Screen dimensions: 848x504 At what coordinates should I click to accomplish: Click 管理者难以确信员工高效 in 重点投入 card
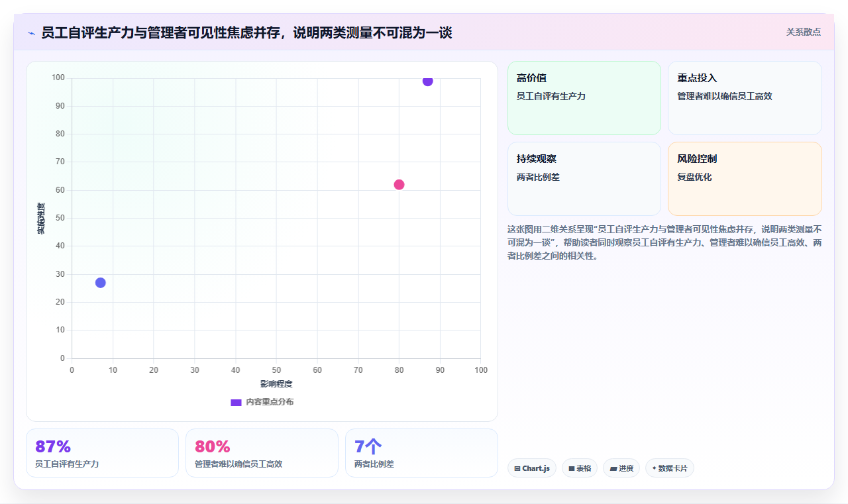click(725, 97)
